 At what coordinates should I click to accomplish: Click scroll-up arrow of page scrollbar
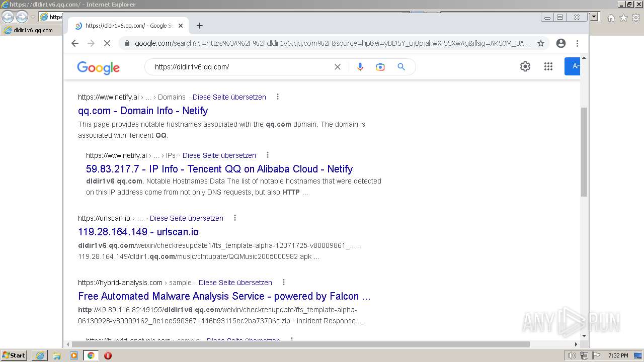point(584,58)
